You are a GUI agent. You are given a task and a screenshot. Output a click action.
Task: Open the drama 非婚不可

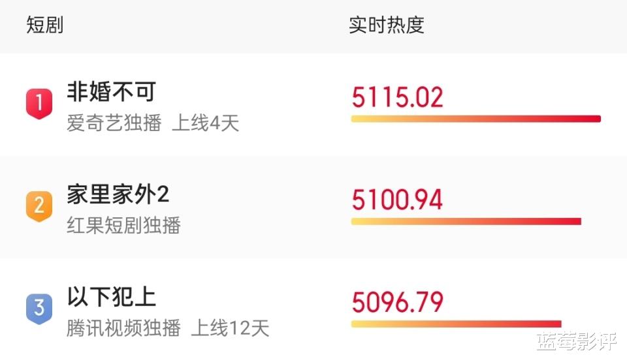point(111,92)
